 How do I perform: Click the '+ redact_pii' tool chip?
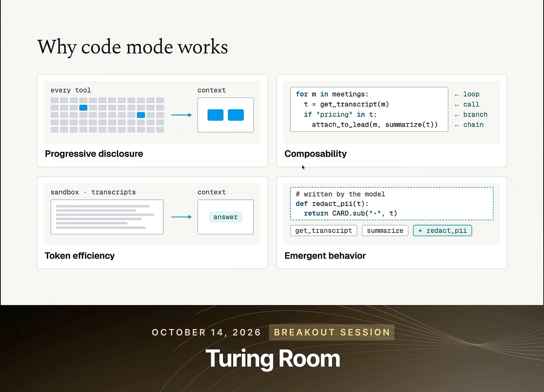pos(442,231)
